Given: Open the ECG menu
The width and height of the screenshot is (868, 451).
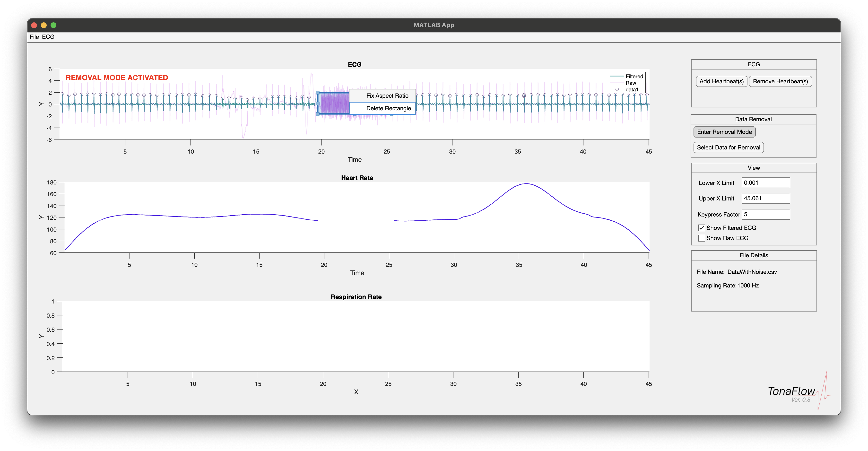Looking at the screenshot, I should (x=48, y=37).
